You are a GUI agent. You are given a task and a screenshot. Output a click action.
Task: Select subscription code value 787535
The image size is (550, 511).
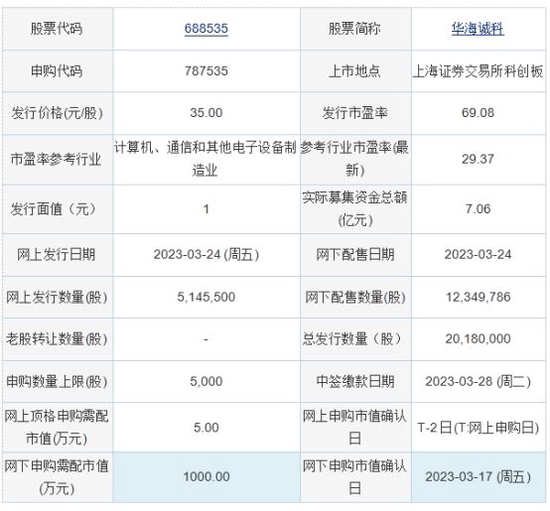click(206, 71)
